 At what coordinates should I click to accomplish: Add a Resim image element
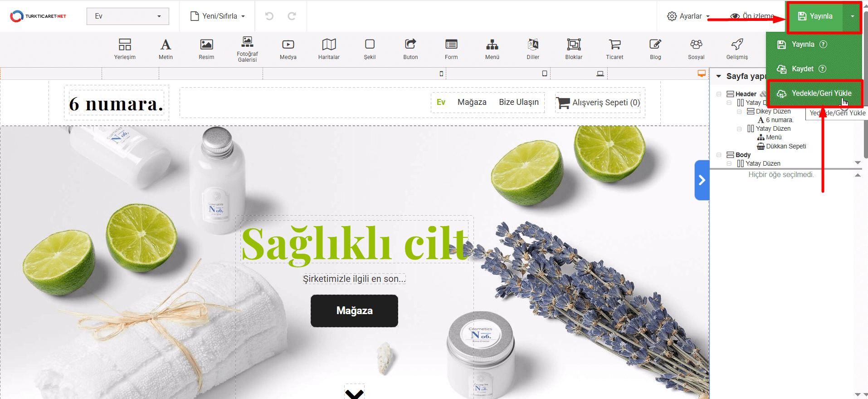point(206,49)
